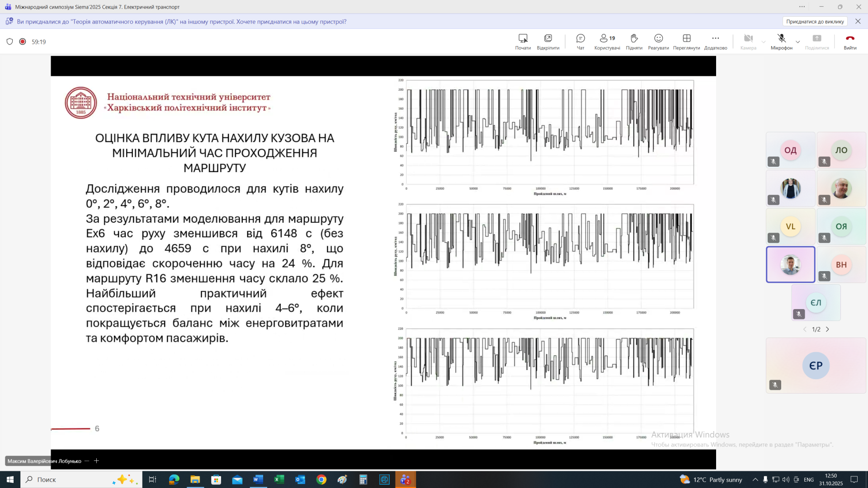This screenshot has width=868, height=488.
Task: Zoom in shared content with plus button
Action: (x=96, y=461)
